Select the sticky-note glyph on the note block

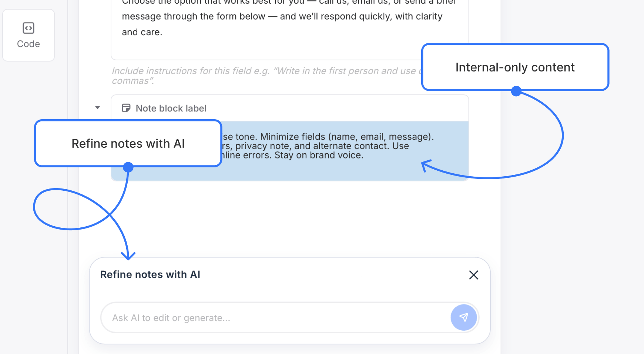tap(126, 108)
